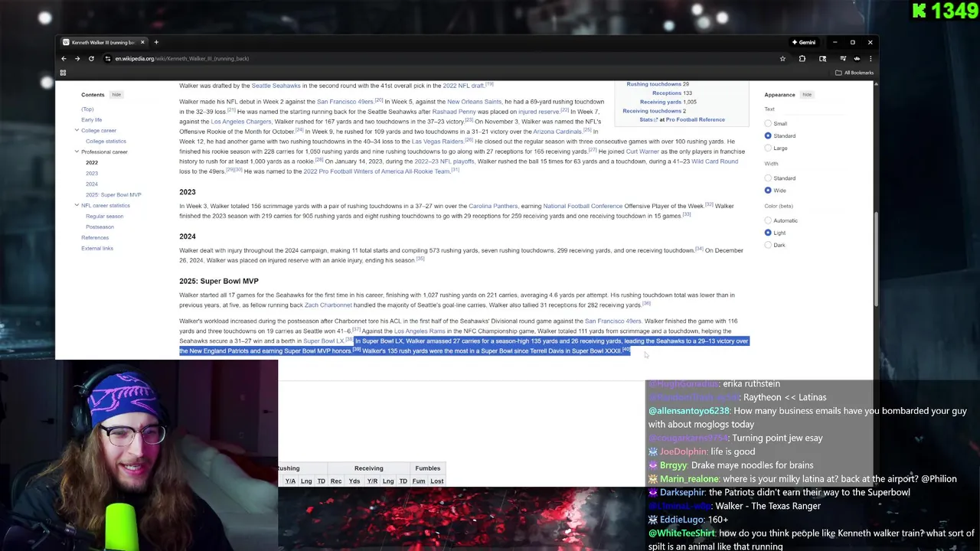Collapse the NFL career statistics contents section

[77, 205]
